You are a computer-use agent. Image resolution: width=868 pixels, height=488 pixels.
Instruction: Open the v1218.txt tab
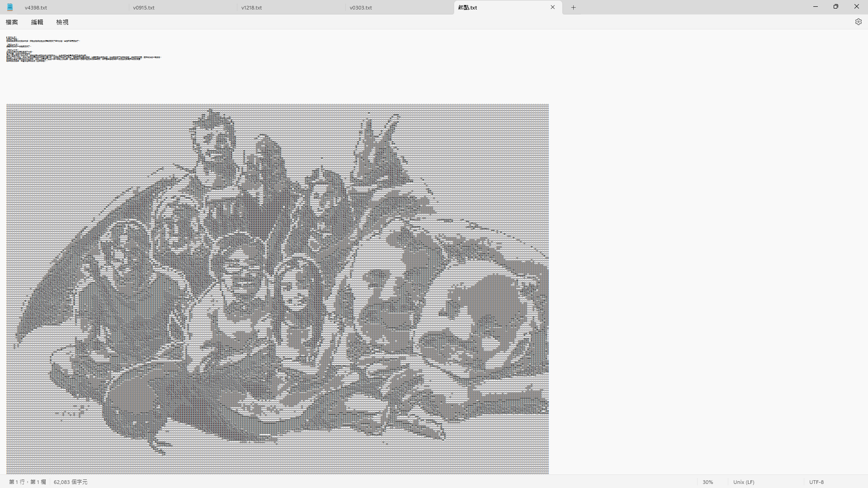pyautogui.click(x=291, y=8)
